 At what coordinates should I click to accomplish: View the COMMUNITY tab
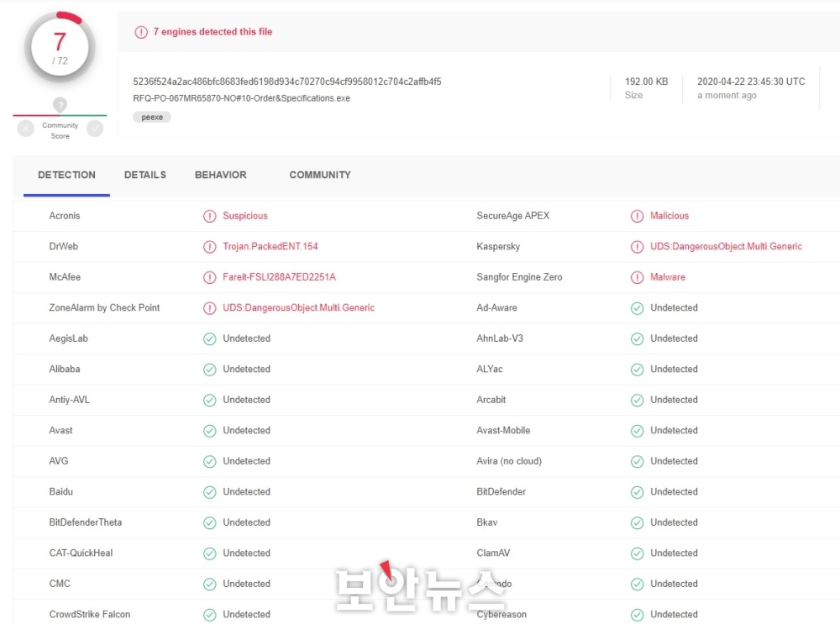pyautogui.click(x=320, y=175)
